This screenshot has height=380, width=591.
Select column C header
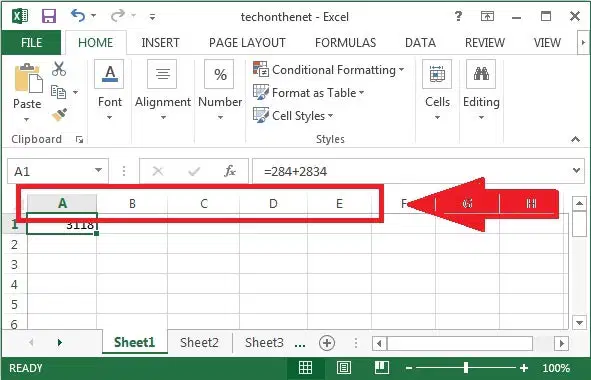tap(204, 204)
